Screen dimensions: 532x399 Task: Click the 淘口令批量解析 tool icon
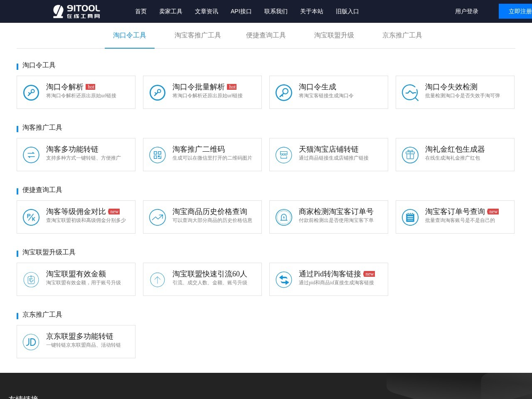(x=157, y=92)
